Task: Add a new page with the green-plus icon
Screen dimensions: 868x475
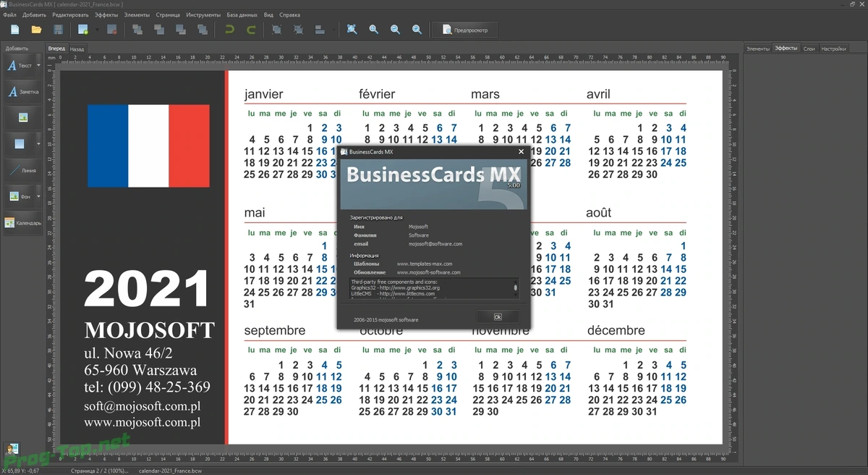Action: [x=83, y=30]
